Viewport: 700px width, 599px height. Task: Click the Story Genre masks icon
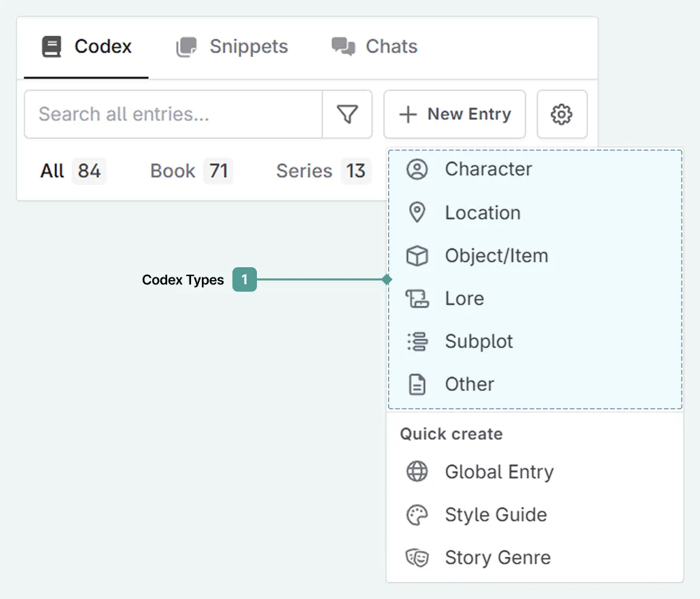point(417,558)
